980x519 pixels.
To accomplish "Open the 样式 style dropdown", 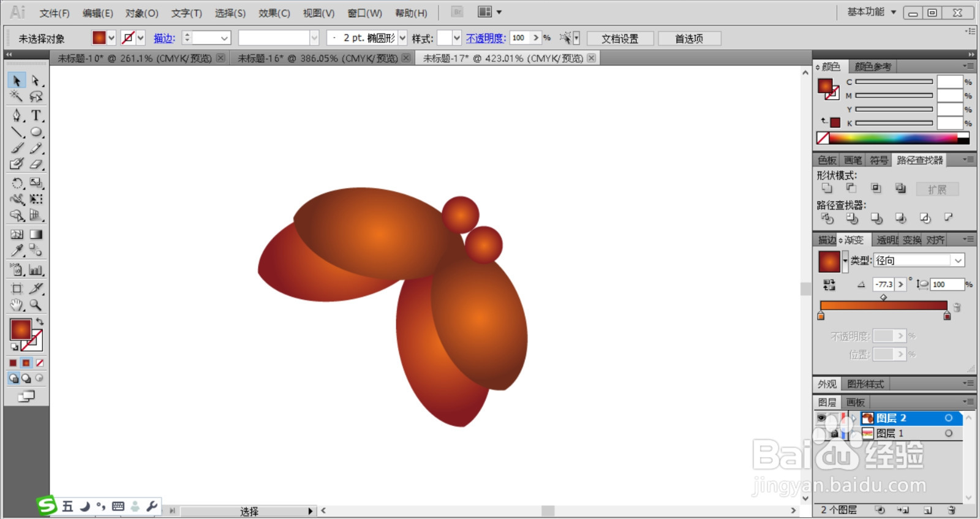I will [x=456, y=38].
